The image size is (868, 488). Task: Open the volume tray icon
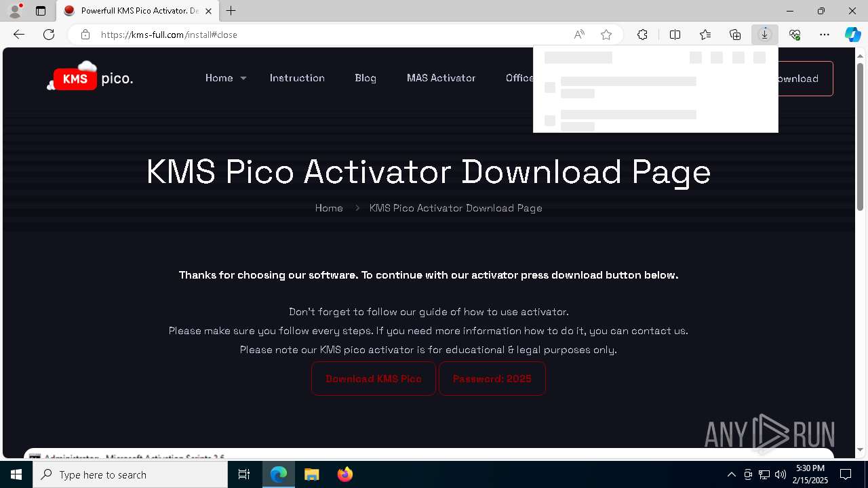click(781, 474)
